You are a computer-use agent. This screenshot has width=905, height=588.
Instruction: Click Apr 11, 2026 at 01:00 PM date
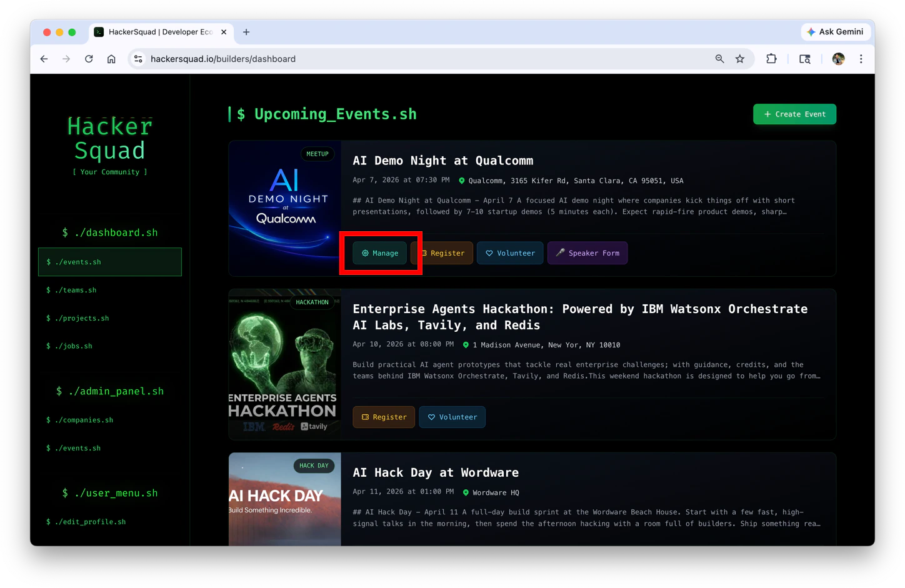(403, 492)
